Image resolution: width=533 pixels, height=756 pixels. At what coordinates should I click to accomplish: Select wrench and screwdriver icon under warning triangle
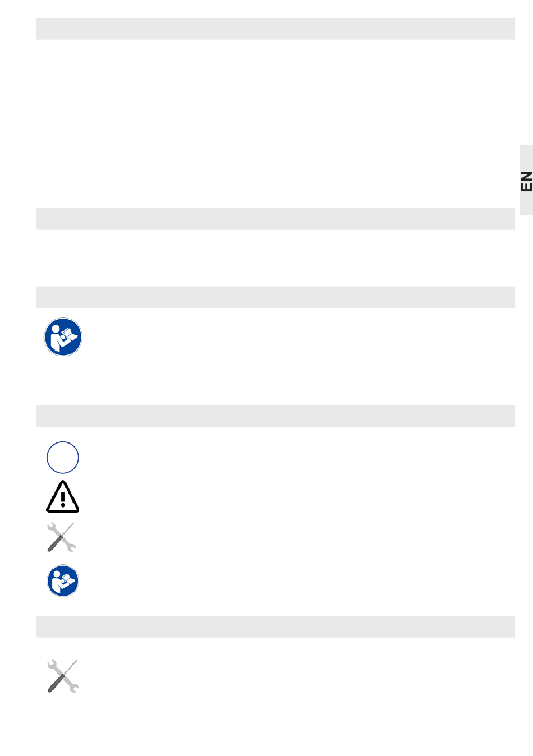tap(61, 537)
